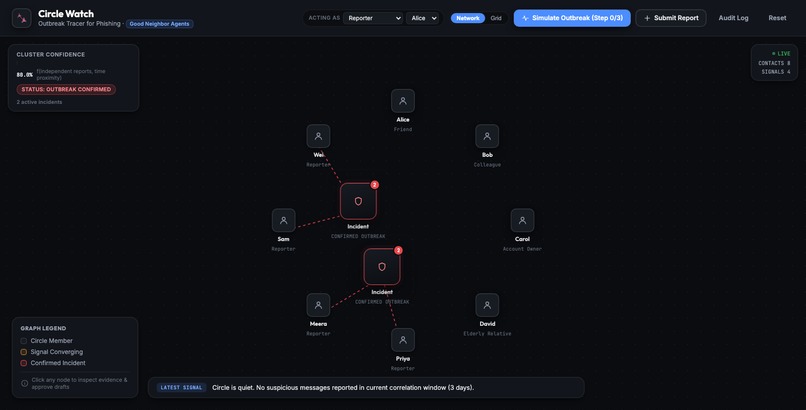Click the 'CONTACTS 8' counter
This screenshot has width=806, height=410.
(774, 63)
